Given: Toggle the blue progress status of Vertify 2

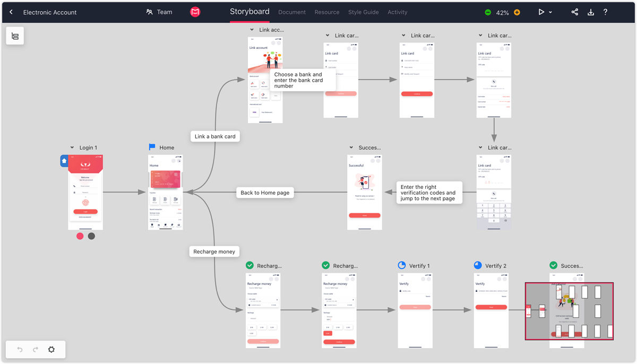Looking at the screenshot, I should point(478,265).
